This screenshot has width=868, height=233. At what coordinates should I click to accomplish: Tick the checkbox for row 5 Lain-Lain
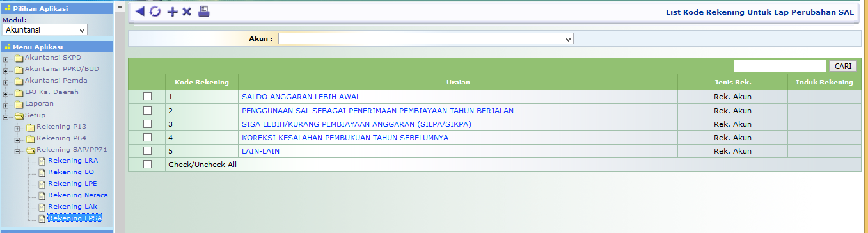click(x=147, y=151)
